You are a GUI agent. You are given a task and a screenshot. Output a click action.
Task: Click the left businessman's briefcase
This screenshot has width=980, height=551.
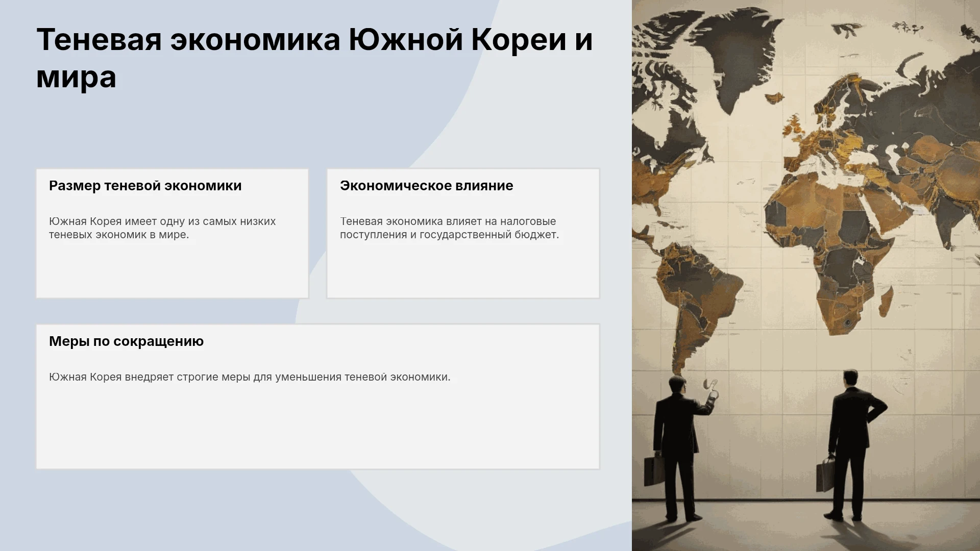(654, 470)
